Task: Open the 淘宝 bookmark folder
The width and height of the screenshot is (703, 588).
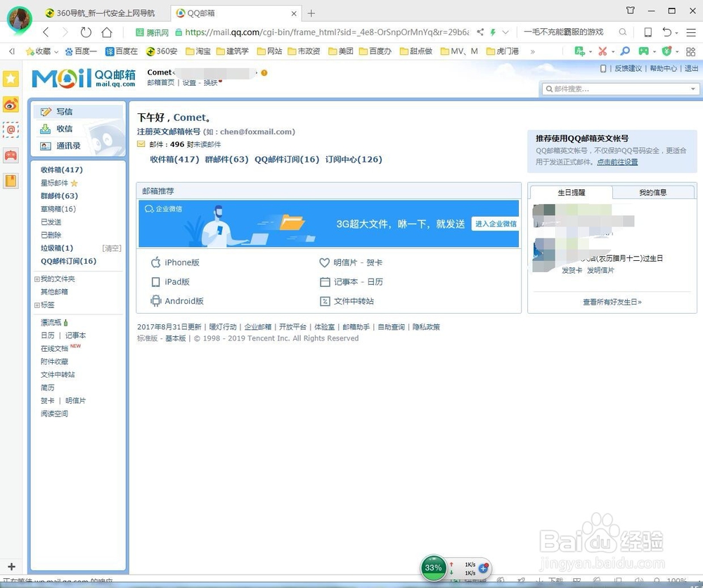Action: (198, 51)
